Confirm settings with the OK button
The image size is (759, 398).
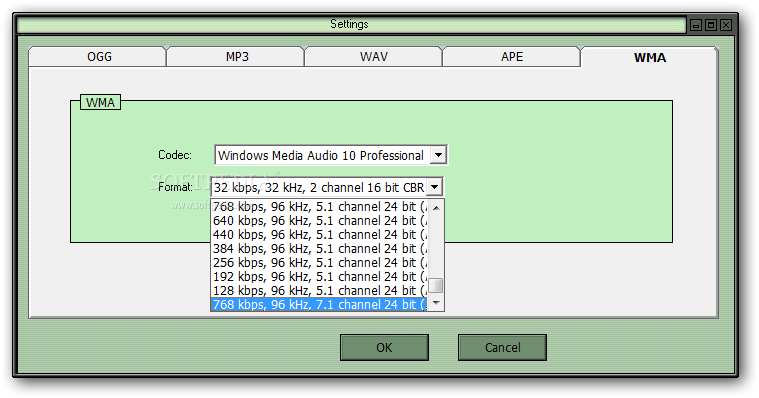[384, 348]
